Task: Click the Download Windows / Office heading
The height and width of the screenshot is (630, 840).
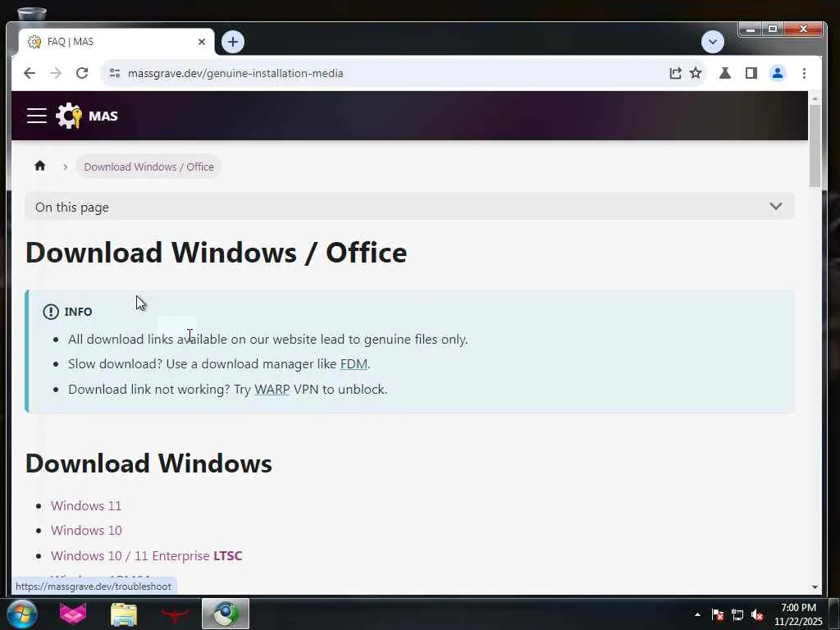Action: 216,253
